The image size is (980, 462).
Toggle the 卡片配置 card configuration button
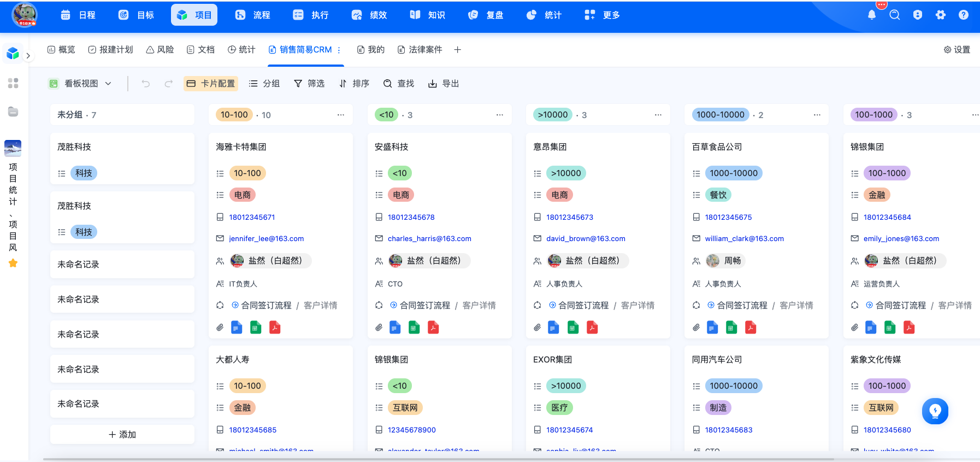point(211,84)
